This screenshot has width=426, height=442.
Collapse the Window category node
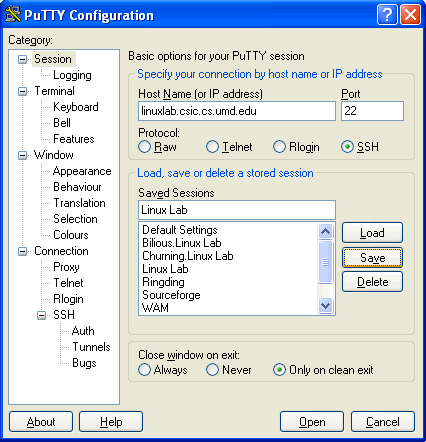point(22,155)
